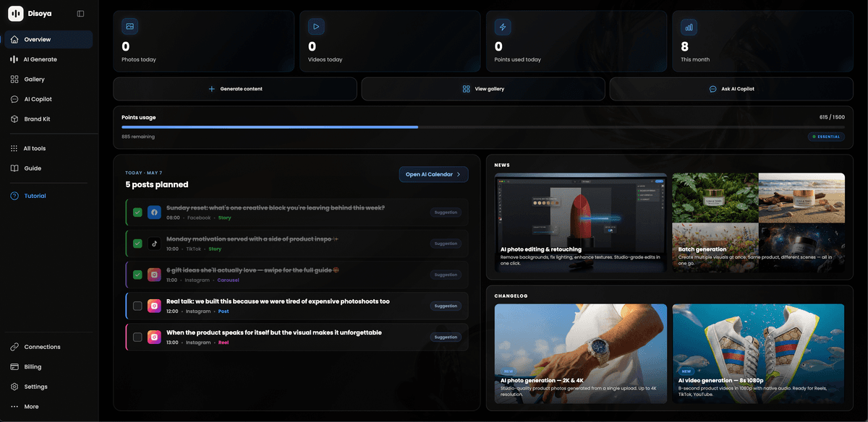Open Brand Kit section
Screen dimensions: 868x422
coord(49,119)
